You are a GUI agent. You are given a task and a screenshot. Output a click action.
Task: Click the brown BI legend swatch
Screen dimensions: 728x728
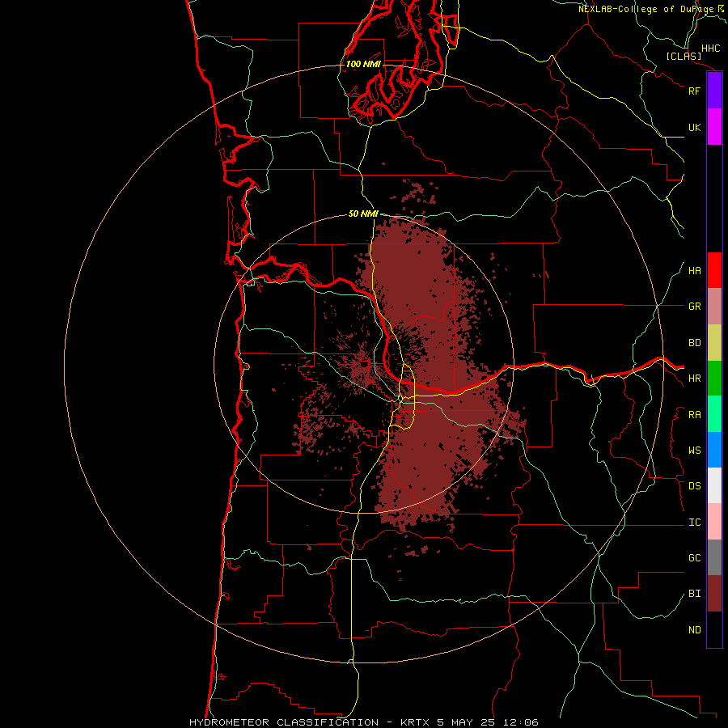[714, 594]
